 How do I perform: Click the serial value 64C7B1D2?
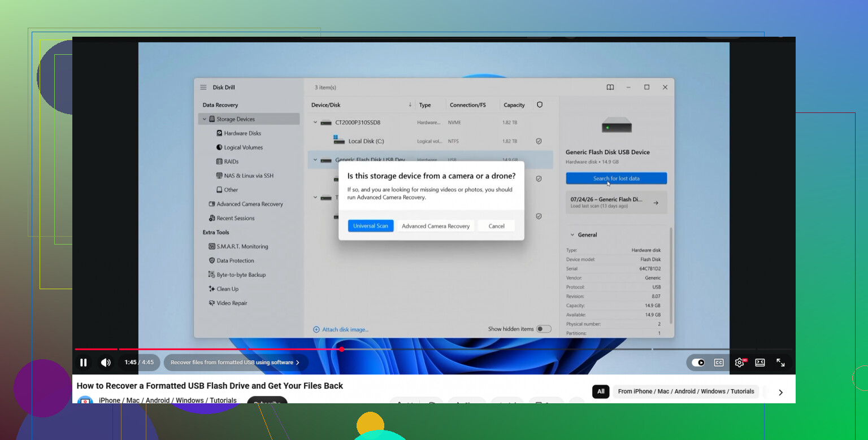tap(650, 269)
